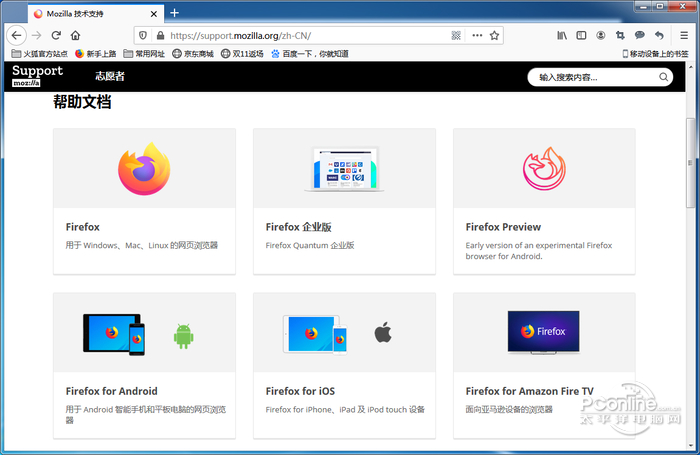
Task: Show site security padlock info
Action: tap(160, 35)
